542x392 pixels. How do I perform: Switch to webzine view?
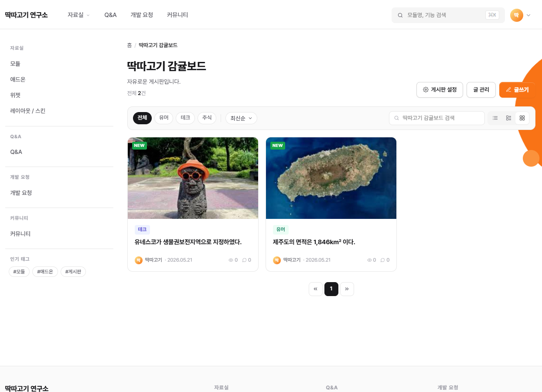coord(508,118)
